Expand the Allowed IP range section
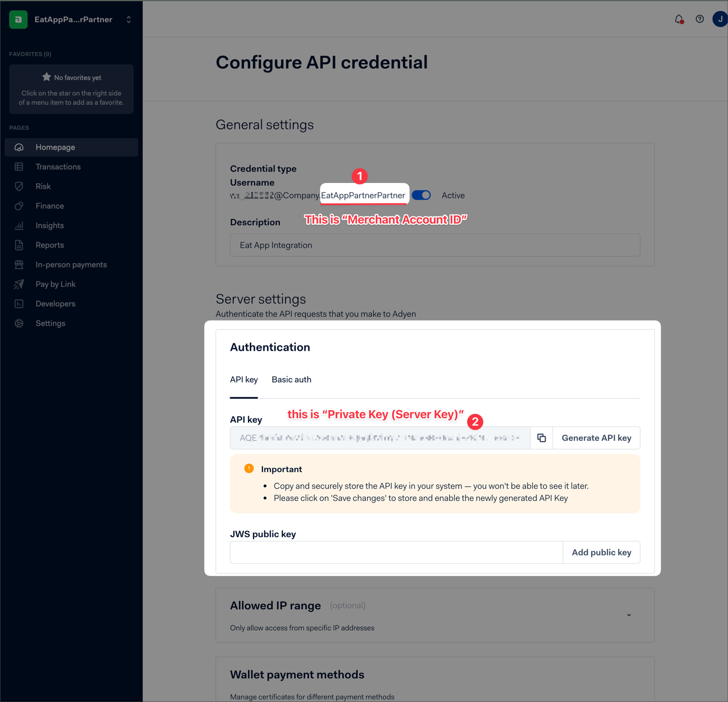Screen dimensions: 728x702 coord(629,615)
